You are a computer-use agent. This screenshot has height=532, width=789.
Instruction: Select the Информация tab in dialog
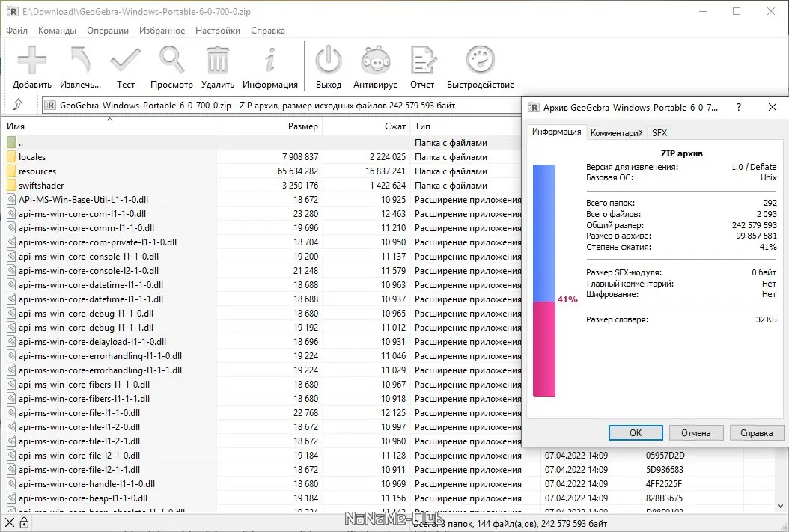[x=556, y=132]
